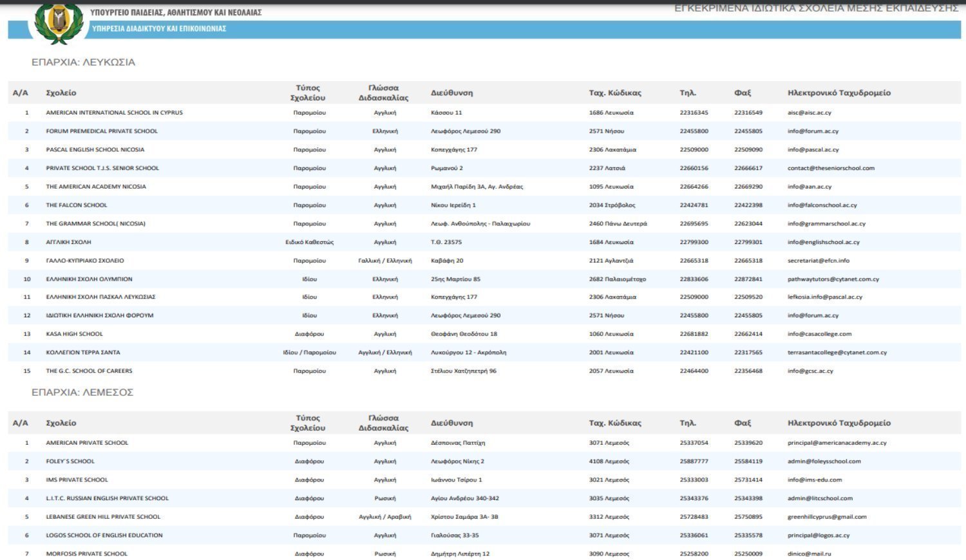
Task: Click the address Κάσσου 11
Action: tap(446, 113)
